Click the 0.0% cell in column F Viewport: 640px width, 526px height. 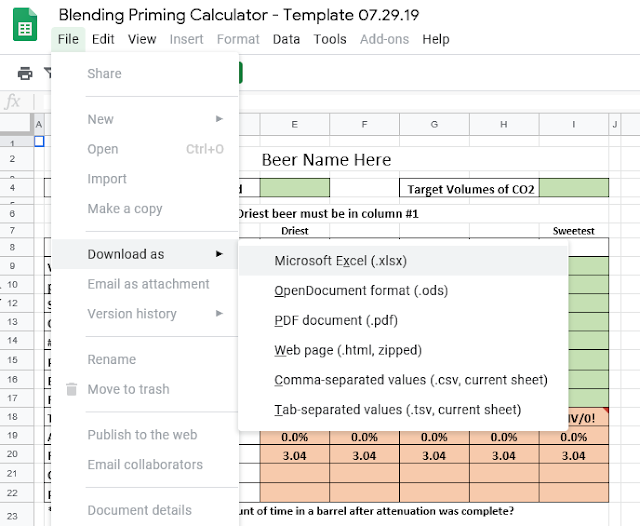pyautogui.click(x=364, y=437)
